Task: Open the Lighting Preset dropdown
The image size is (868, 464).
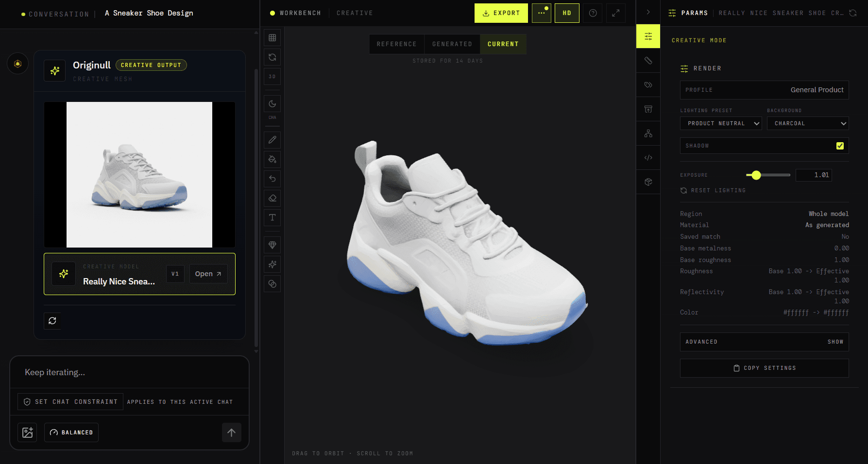Action: 721,123
